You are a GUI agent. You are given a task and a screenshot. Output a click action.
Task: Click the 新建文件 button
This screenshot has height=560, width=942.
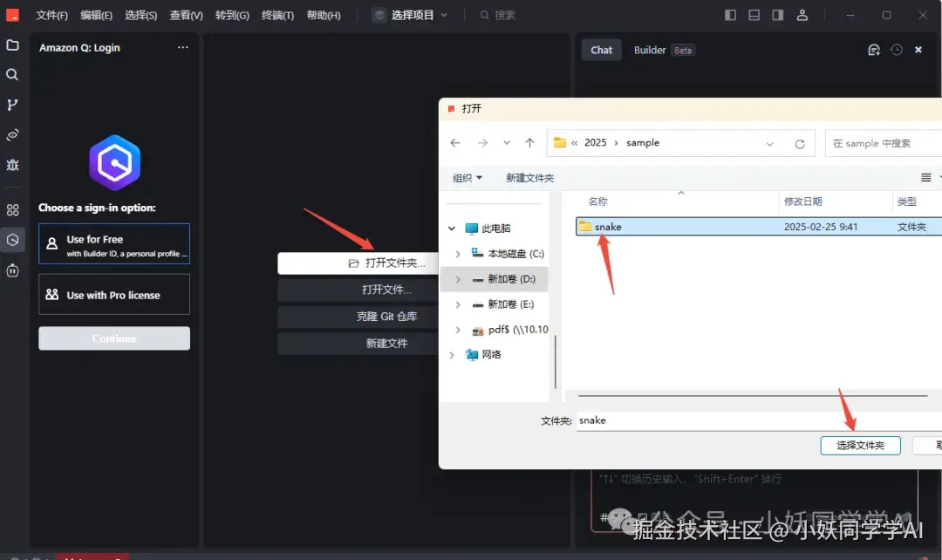click(358, 343)
